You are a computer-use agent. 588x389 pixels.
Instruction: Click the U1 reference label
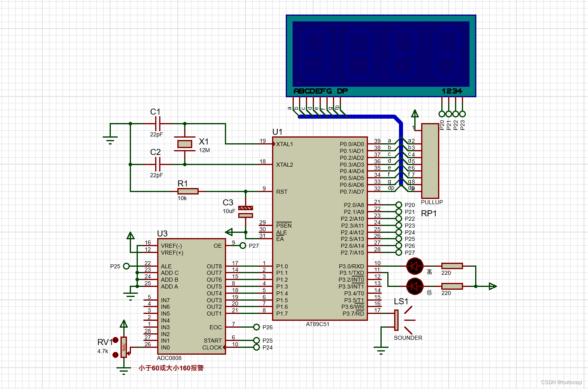tap(277, 132)
